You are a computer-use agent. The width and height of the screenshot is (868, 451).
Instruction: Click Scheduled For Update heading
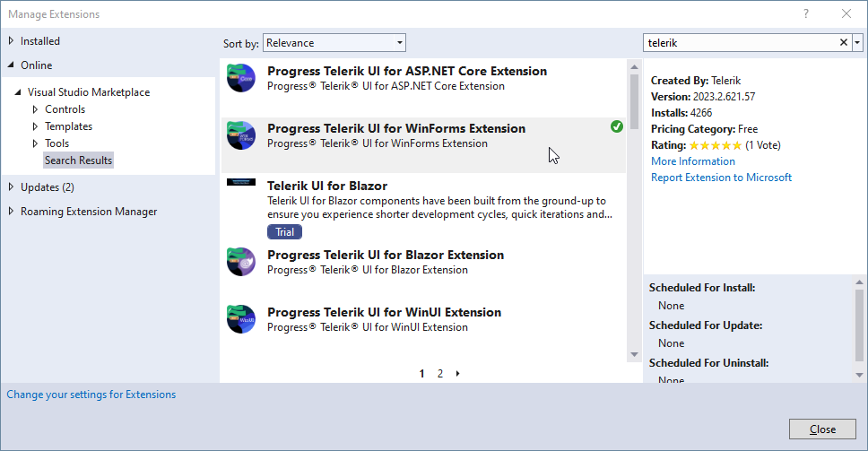pyautogui.click(x=706, y=325)
